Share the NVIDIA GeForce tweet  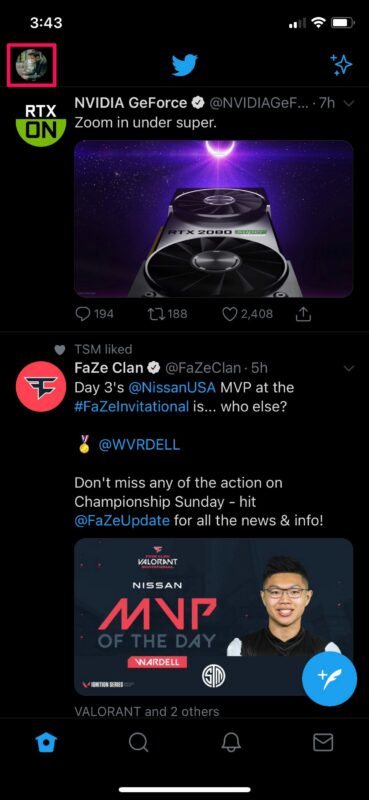point(303,314)
